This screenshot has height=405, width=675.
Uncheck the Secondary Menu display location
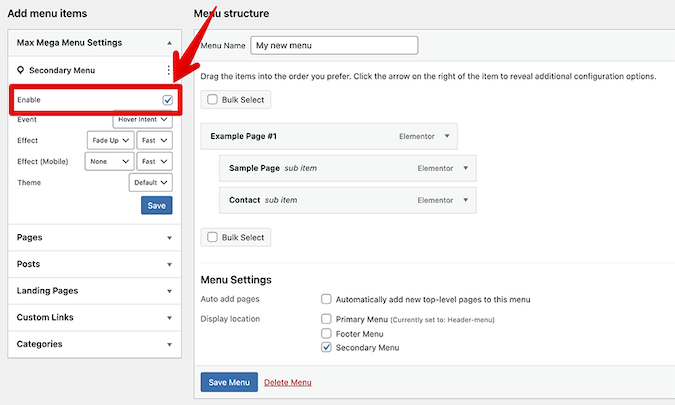(326, 347)
